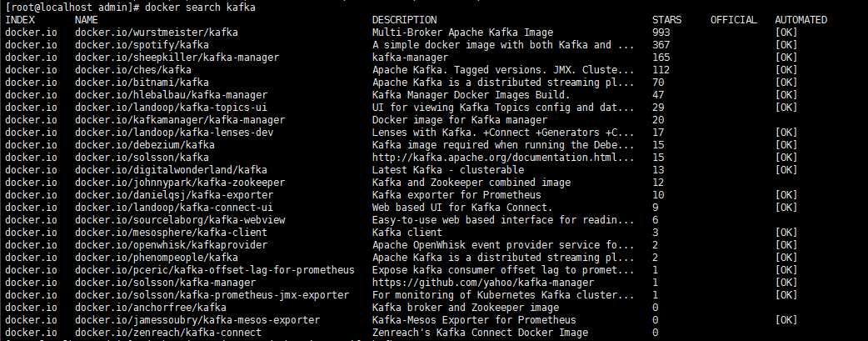Click the NAME column header
This screenshot has width=868, height=341.
pos(86,20)
